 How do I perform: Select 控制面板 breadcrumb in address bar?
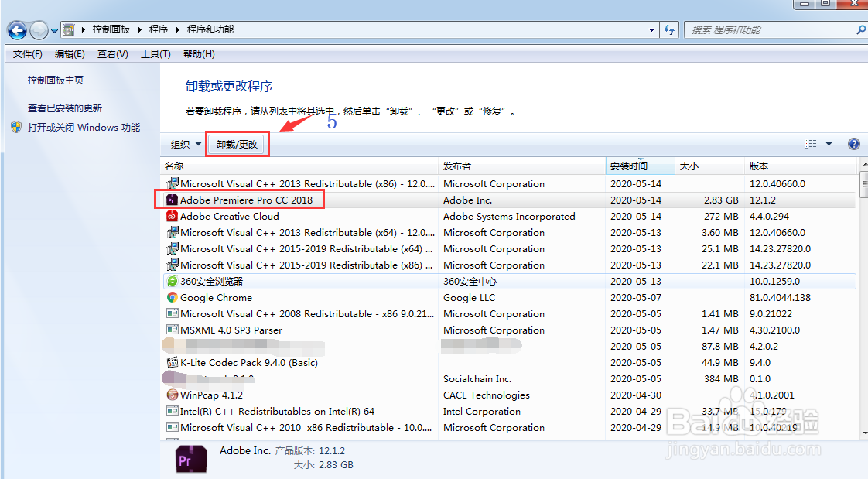(x=111, y=29)
